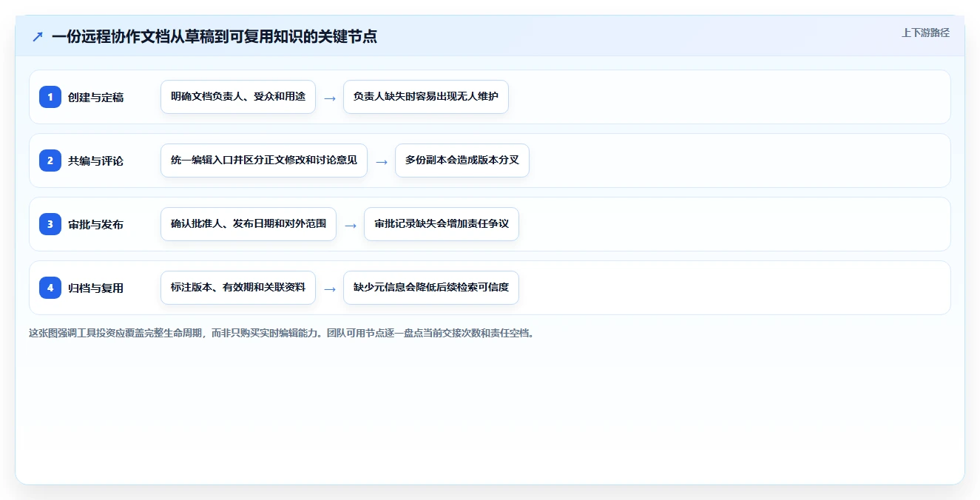Viewport: 980px width, 500px height.
Task: Select the 审批记录缺失会增加责任争议 box
Action: pyautogui.click(x=442, y=224)
